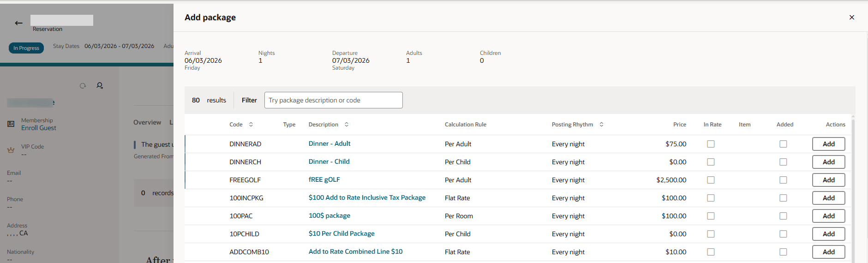Open the 100$ package link
868x263 pixels.
tap(329, 215)
